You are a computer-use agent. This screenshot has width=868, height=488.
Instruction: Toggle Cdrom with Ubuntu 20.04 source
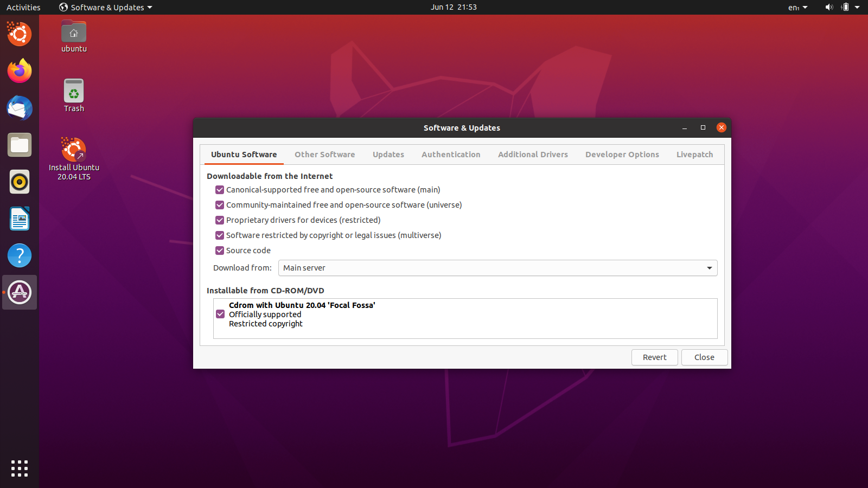(x=220, y=314)
